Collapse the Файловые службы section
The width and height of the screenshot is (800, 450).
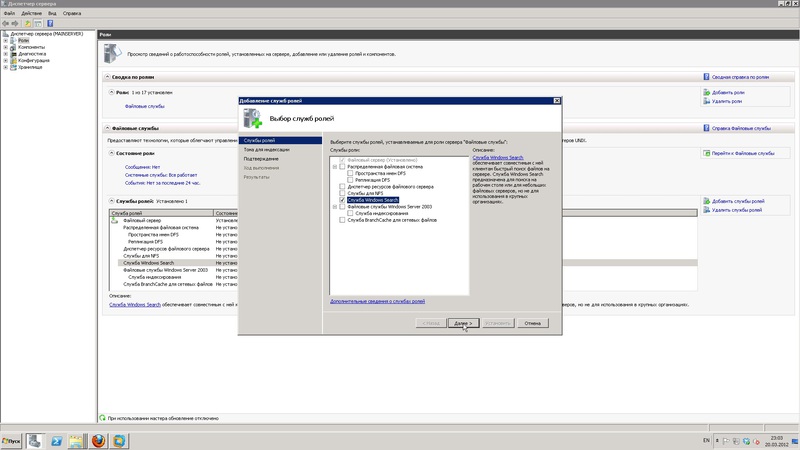[x=108, y=128]
